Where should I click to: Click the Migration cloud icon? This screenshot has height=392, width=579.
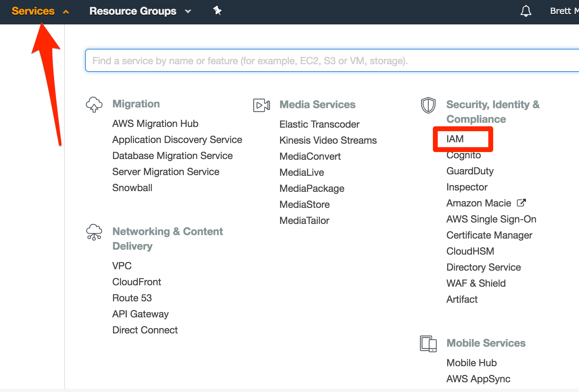coord(94,105)
